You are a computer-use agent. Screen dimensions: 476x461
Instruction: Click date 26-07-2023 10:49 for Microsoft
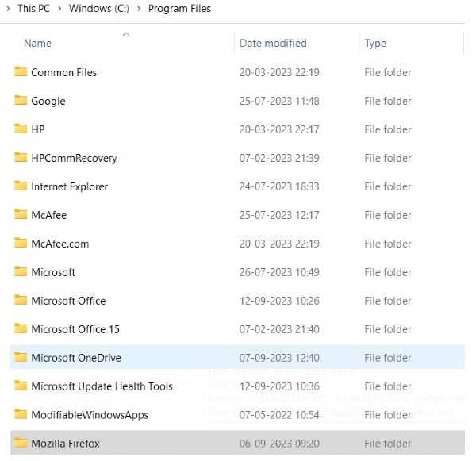279,272
